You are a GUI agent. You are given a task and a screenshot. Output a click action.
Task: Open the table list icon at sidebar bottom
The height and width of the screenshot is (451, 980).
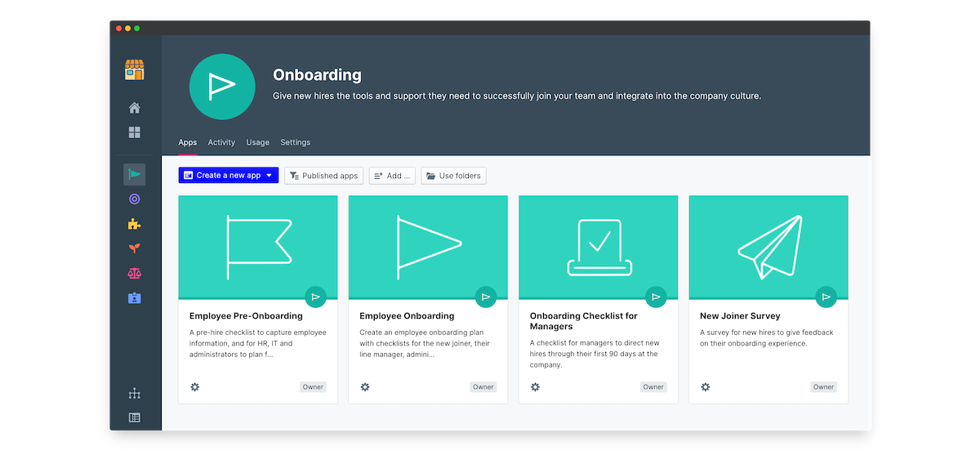point(135,418)
